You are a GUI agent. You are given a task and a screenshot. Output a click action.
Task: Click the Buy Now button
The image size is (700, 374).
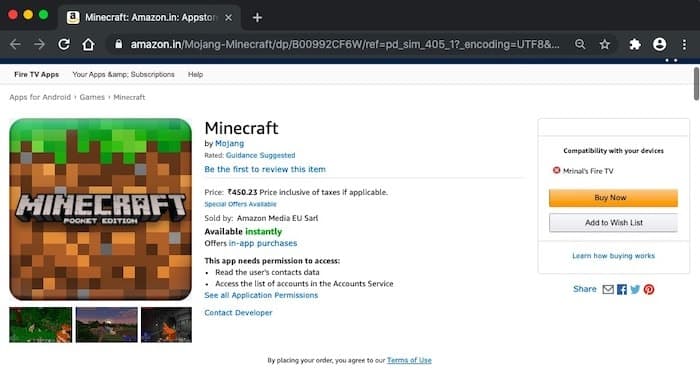[x=613, y=198]
